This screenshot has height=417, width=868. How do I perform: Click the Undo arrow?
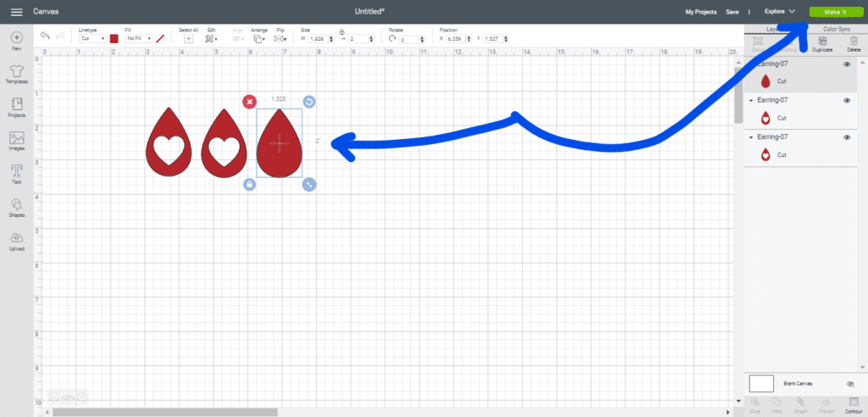tap(45, 38)
